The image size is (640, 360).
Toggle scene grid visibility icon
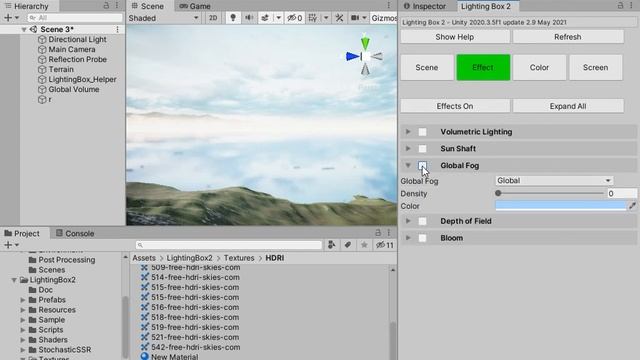click(313, 18)
